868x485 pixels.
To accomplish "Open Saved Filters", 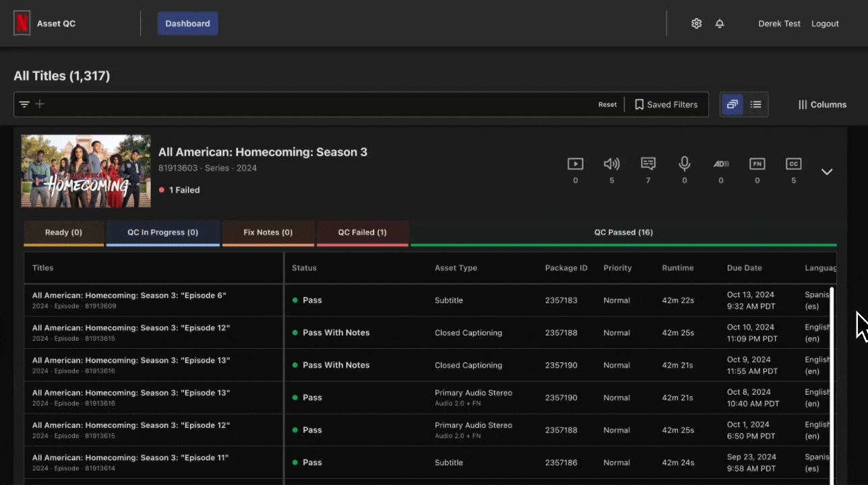I will 666,104.
